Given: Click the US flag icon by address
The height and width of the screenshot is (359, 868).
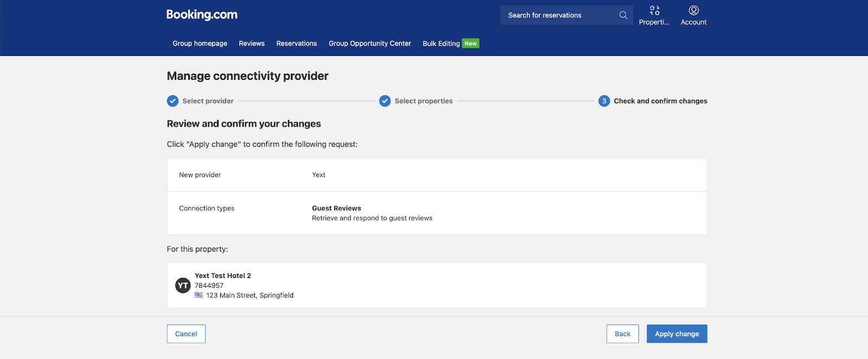Looking at the screenshot, I should [199, 295].
